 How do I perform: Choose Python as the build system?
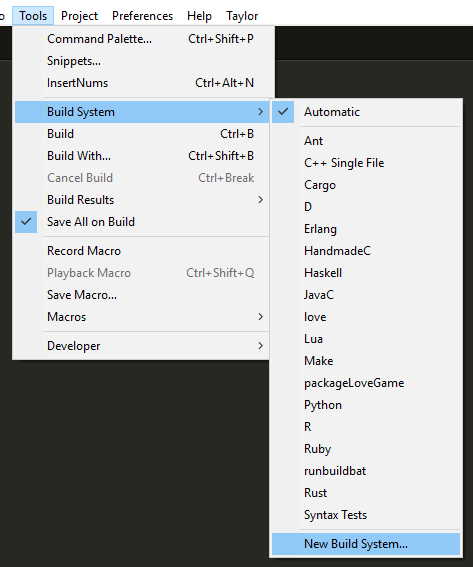coord(366,405)
